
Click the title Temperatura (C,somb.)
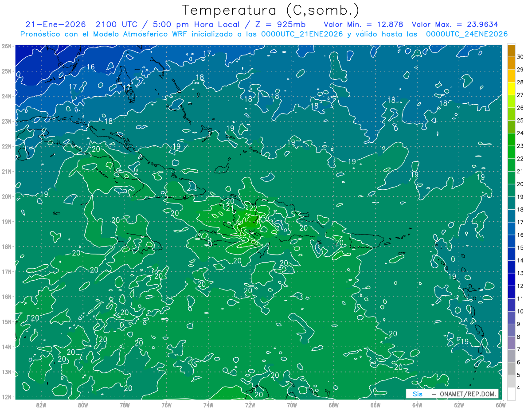[x=271, y=10]
